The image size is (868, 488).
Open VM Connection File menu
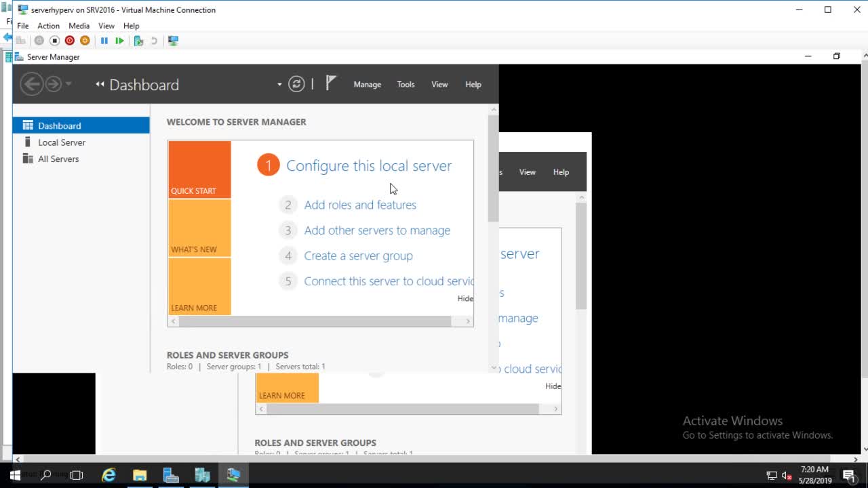(x=23, y=26)
